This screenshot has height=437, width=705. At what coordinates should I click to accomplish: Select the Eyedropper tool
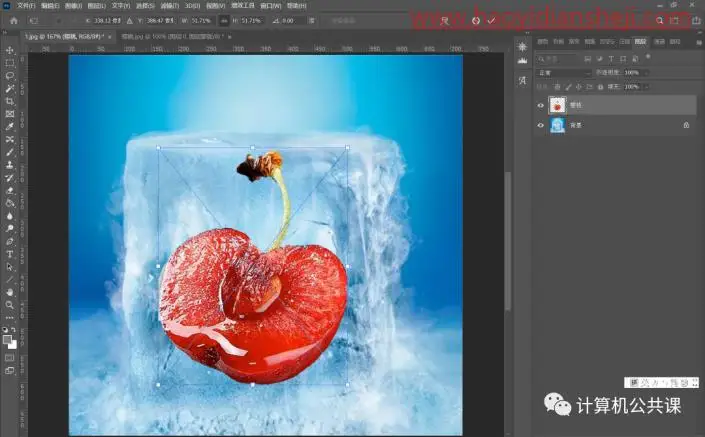coord(9,126)
